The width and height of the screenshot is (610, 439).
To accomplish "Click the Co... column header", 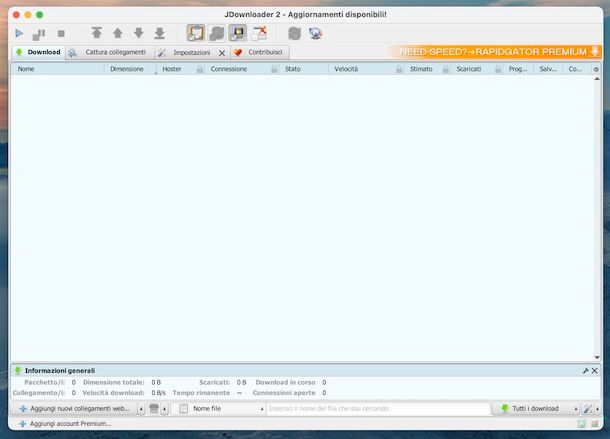I will coord(575,69).
